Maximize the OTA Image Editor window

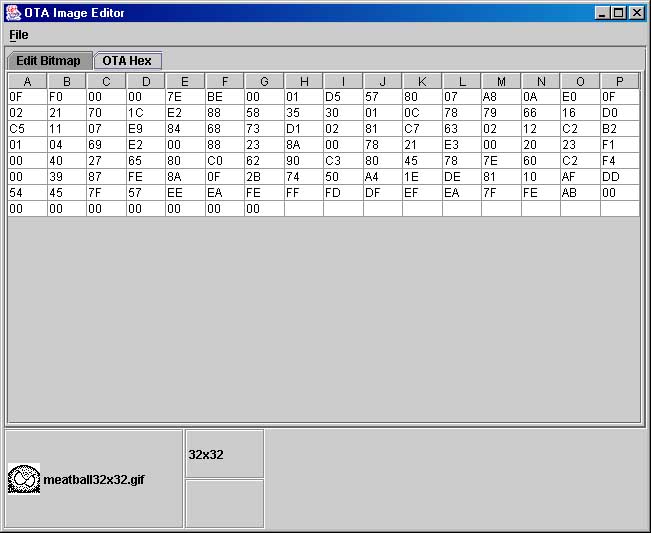point(618,13)
